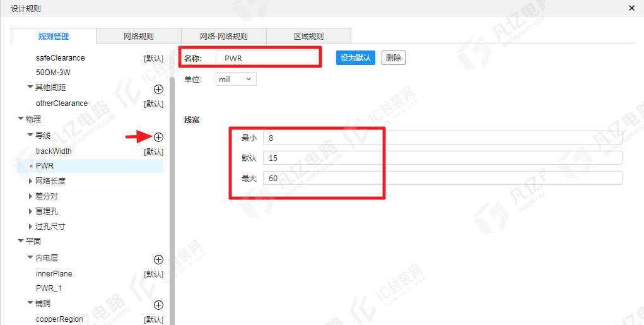Switch to the 网络规则 tab
The width and height of the screenshot is (644, 325).
(139, 36)
